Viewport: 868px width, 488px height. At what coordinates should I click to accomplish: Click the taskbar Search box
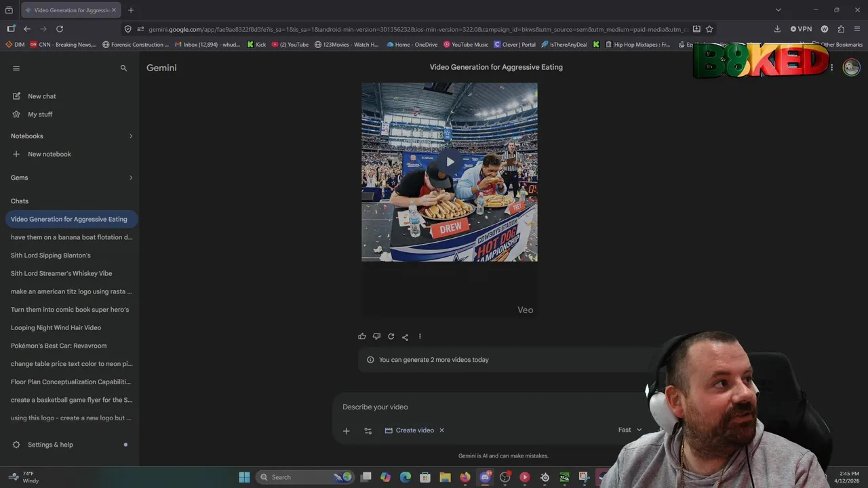[x=306, y=477]
